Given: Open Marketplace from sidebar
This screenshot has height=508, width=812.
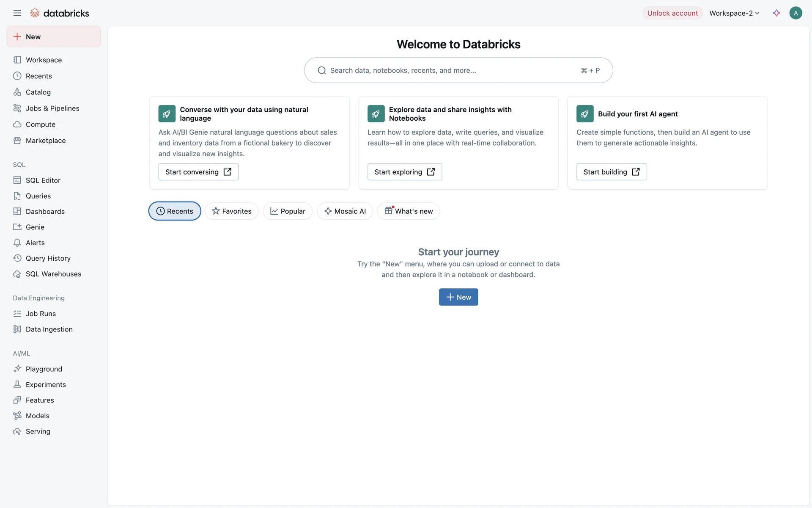Looking at the screenshot, I should pos(45,141).
